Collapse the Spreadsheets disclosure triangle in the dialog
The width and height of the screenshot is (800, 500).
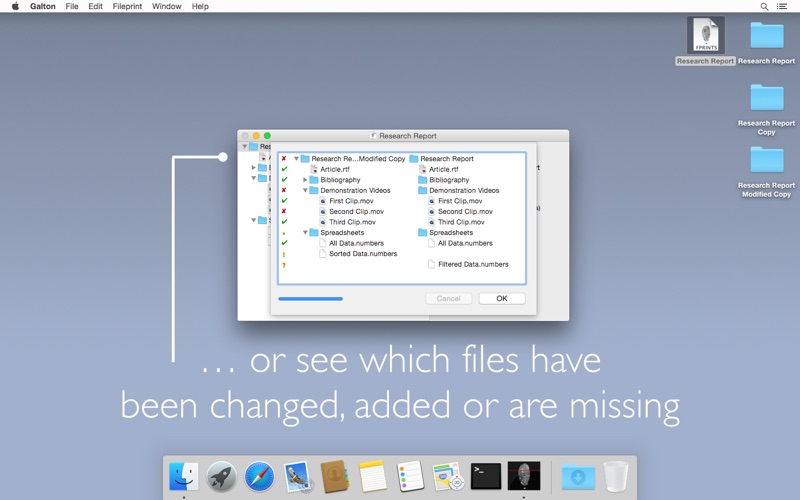tap(305, 233)
